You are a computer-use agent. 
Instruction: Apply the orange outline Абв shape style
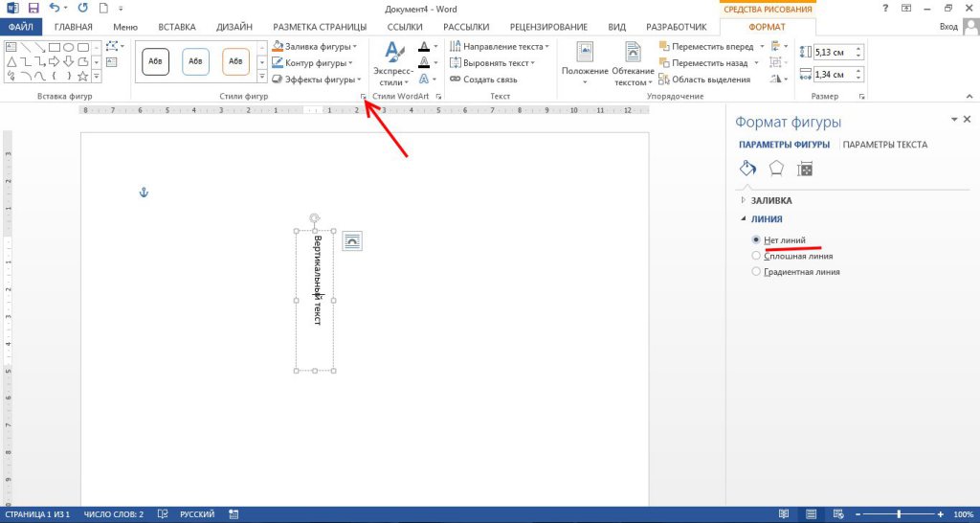pos(235,61)
